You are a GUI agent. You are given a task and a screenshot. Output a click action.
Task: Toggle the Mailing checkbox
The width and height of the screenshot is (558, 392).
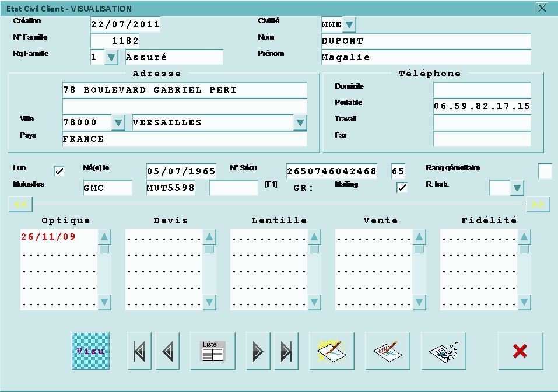point(402,188)
